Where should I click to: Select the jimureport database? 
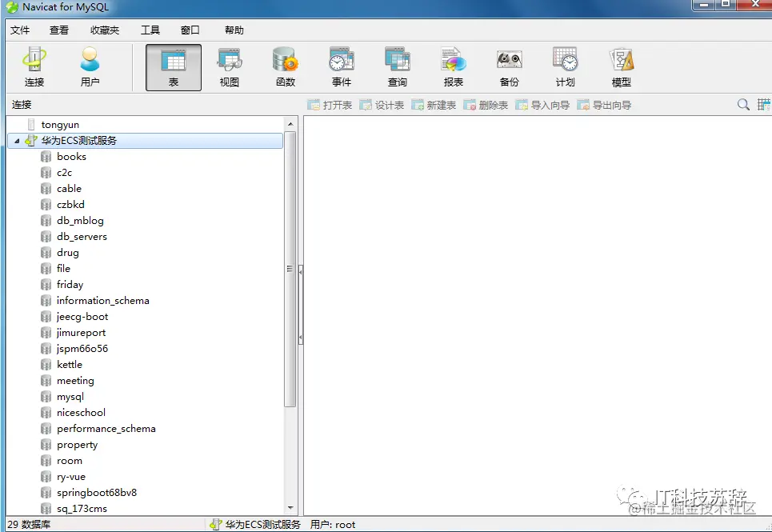point(82,333)
